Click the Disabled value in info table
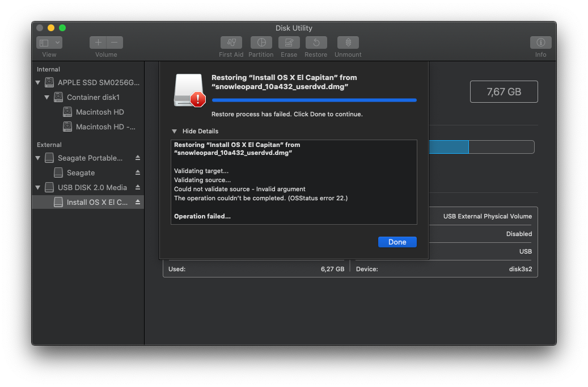 click(519, 234)
